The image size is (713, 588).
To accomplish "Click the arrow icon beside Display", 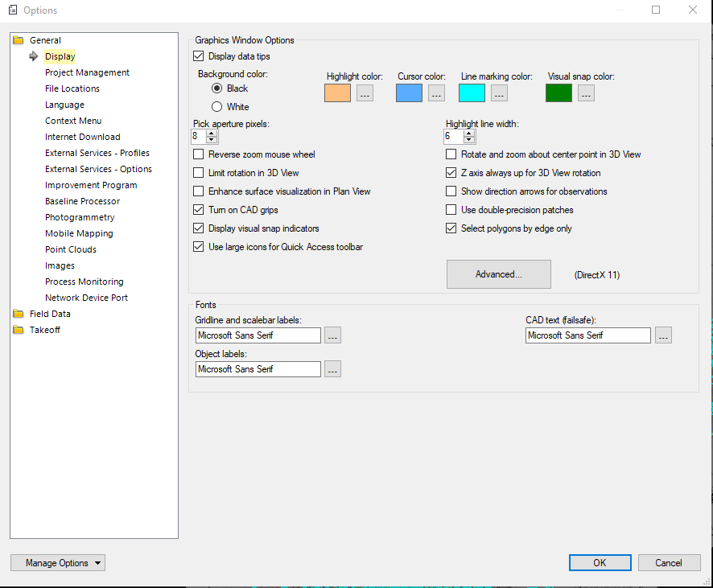I will click(x=34, y=56).
